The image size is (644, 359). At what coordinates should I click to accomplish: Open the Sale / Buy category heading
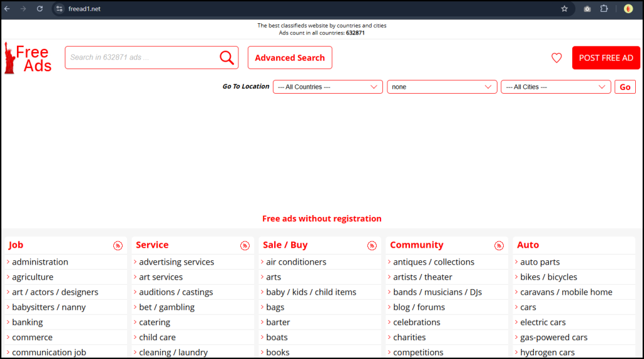click(x=285, y=245)
